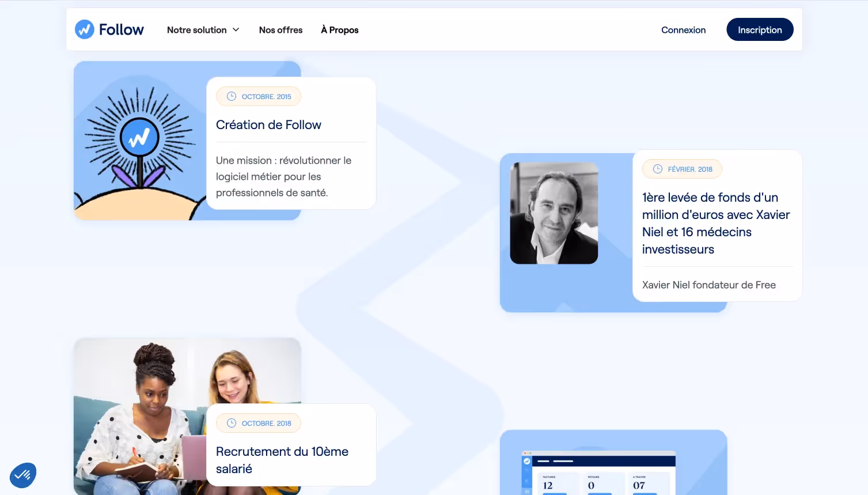Viewport: 868px width, 495px height.
Task: Click the Xavier Niel portrait photo
Action: click(554, 213)
